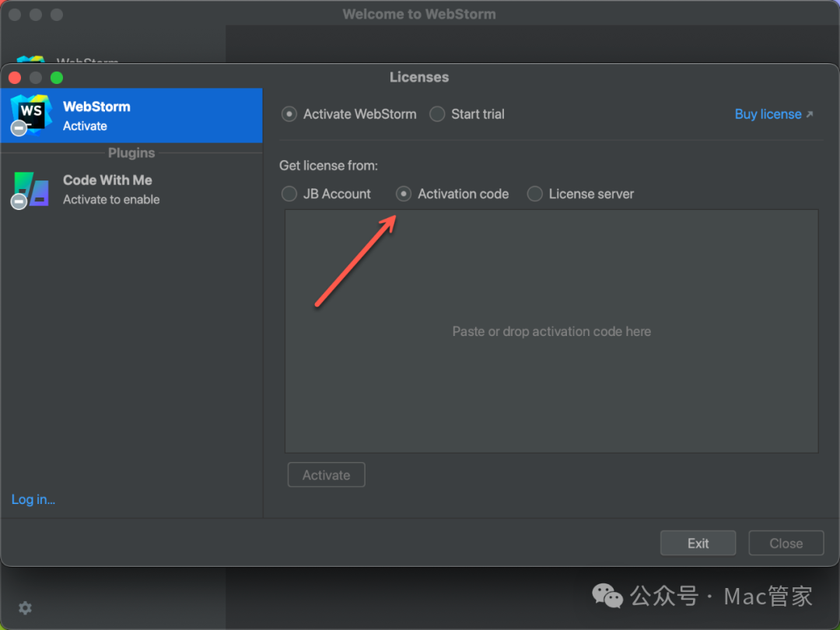
Task: Select Code With Me plugin entry
Action: click(x=131, y=190)
